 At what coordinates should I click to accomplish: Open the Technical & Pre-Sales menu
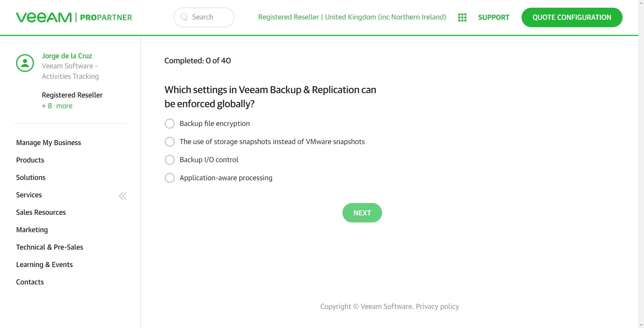[x=50, y=247]
